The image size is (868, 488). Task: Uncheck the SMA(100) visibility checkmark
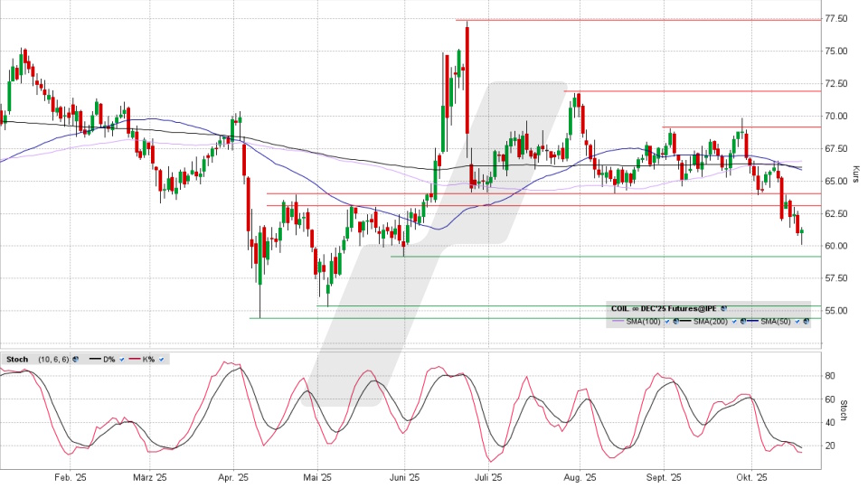(x=665, y=321)
